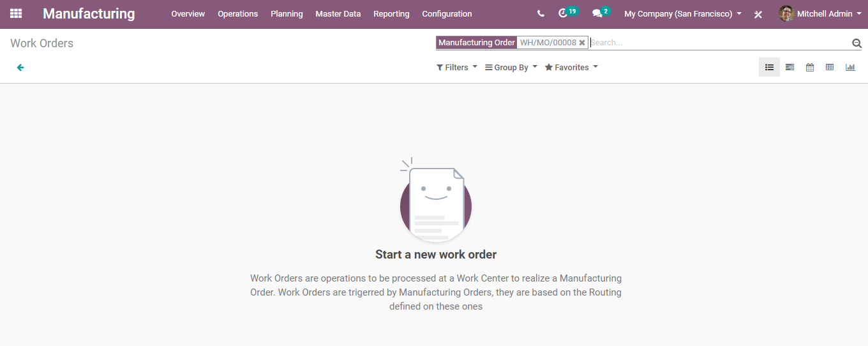Viewport: 868px width, 346px height.
Task: Switch to pivot table view
Action: 830,67
